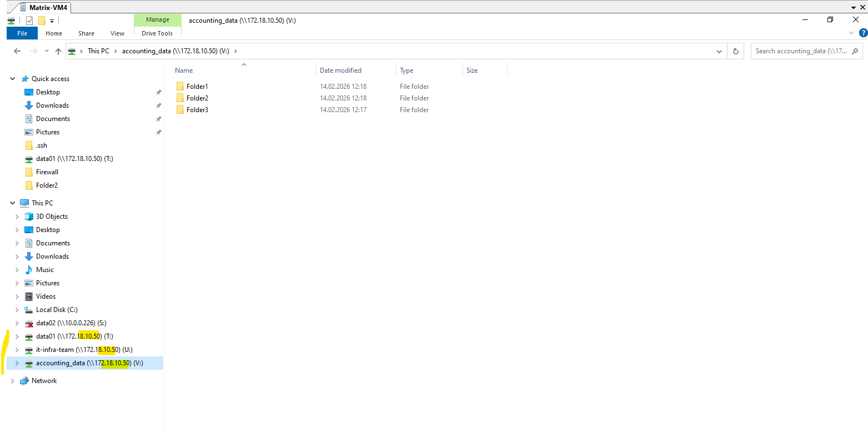
Task: Sort by the Date modified column header
Action: 357,71
